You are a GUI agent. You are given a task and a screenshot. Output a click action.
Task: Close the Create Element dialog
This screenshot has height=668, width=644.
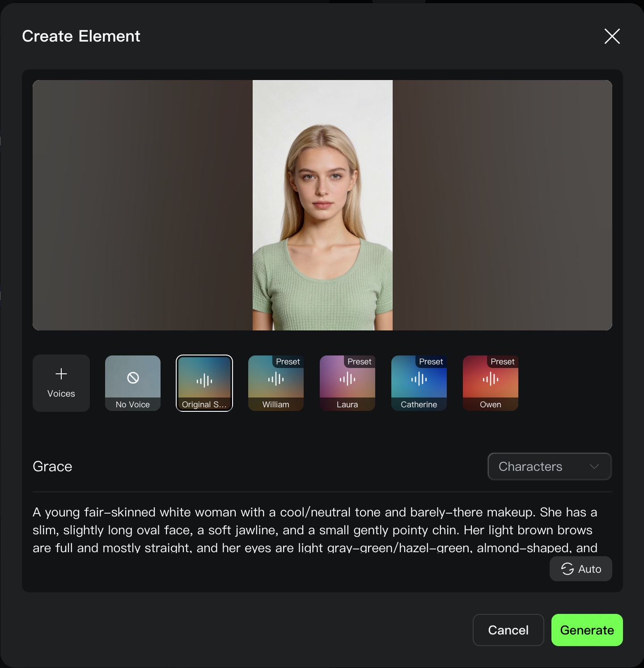612,36
